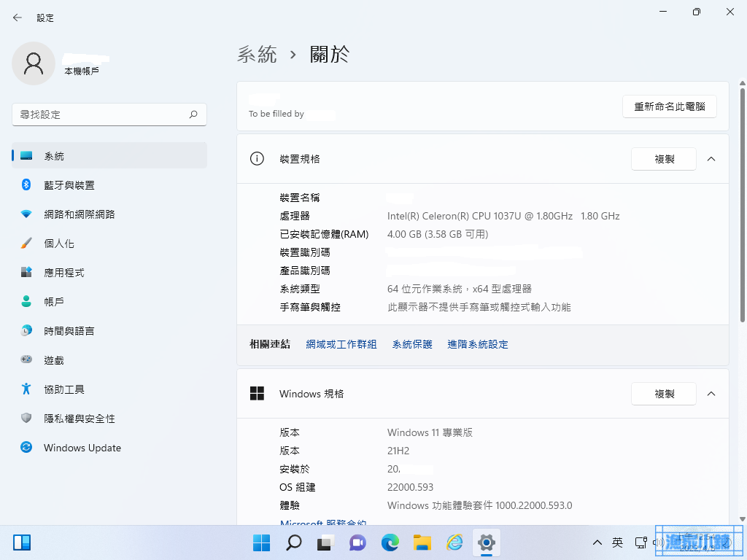747x560 pixels.
Task: Click the 系統 breadcrumb link
Action: (257, 54)
